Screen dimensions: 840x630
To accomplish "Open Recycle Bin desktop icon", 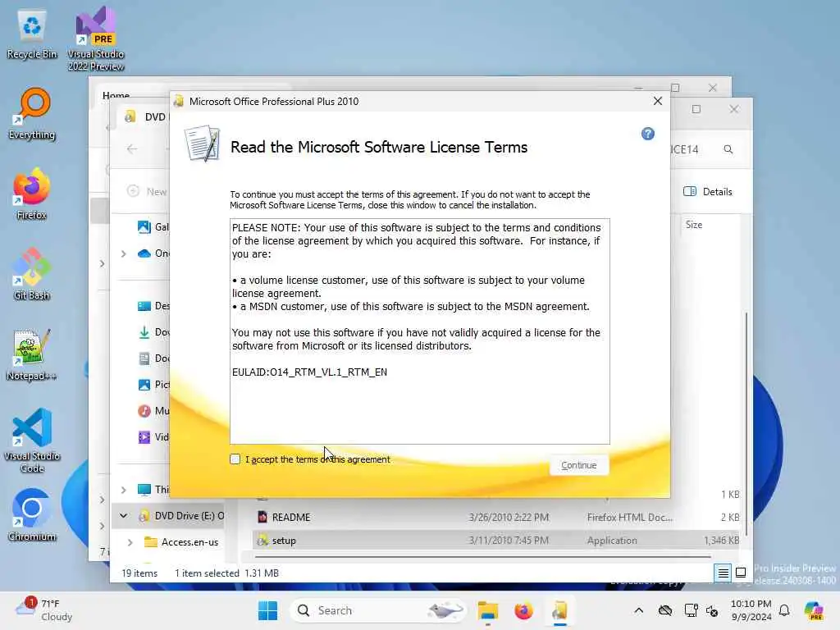I will 32,34.
